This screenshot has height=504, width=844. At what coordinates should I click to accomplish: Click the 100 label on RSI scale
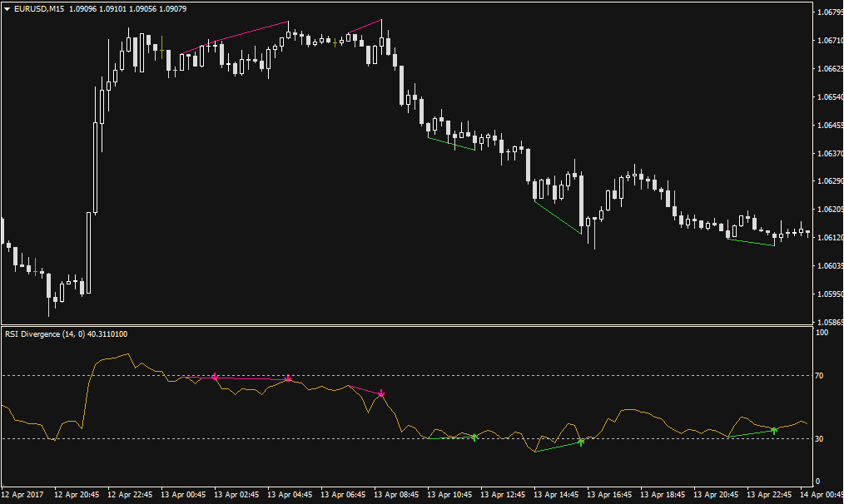(822, 333)
